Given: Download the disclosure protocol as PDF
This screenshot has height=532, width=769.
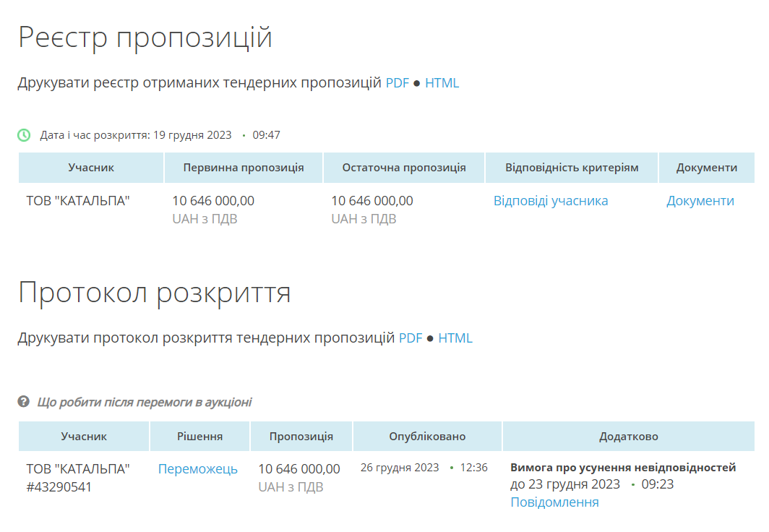Looking at the screenshot, I should point(411,338).
